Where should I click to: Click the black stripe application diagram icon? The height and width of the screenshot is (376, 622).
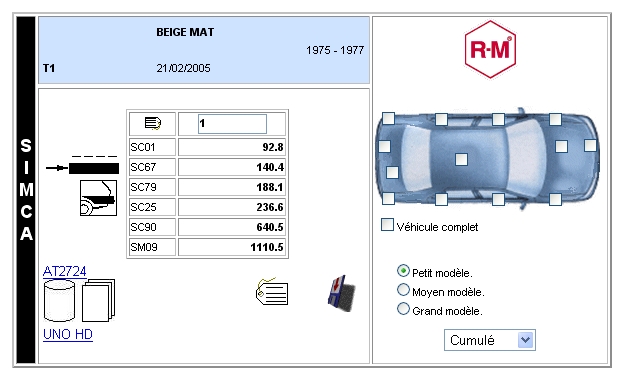83,166
